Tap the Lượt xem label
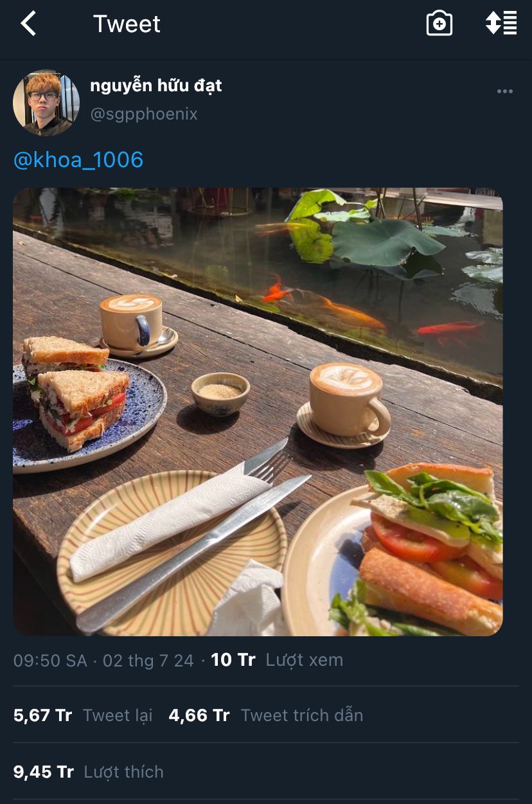 point(305,660)
